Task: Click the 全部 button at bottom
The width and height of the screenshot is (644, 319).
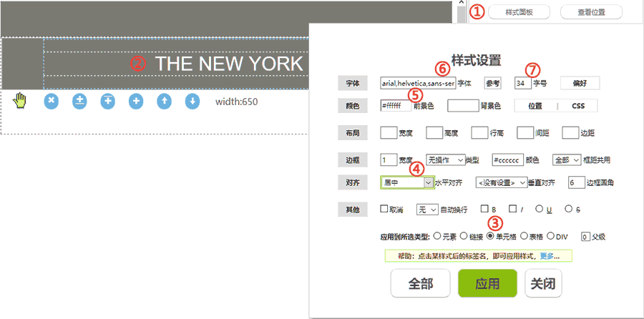Action: pyautogui.click(x=421, y=284)
